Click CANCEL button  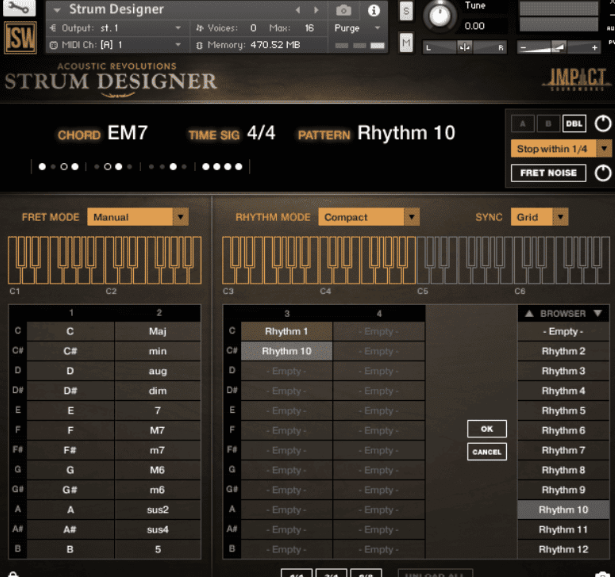pos(487,452)
